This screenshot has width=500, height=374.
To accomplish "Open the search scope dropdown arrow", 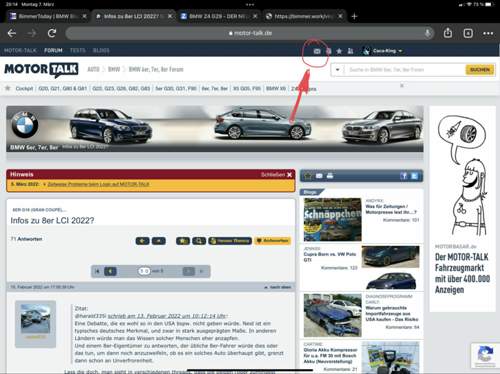I will click(337, 70).
